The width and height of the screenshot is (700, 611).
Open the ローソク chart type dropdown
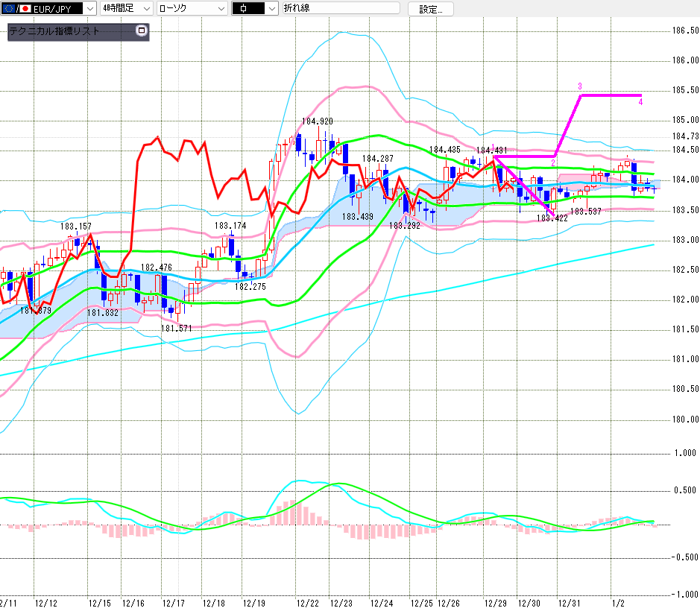[221, 9]
